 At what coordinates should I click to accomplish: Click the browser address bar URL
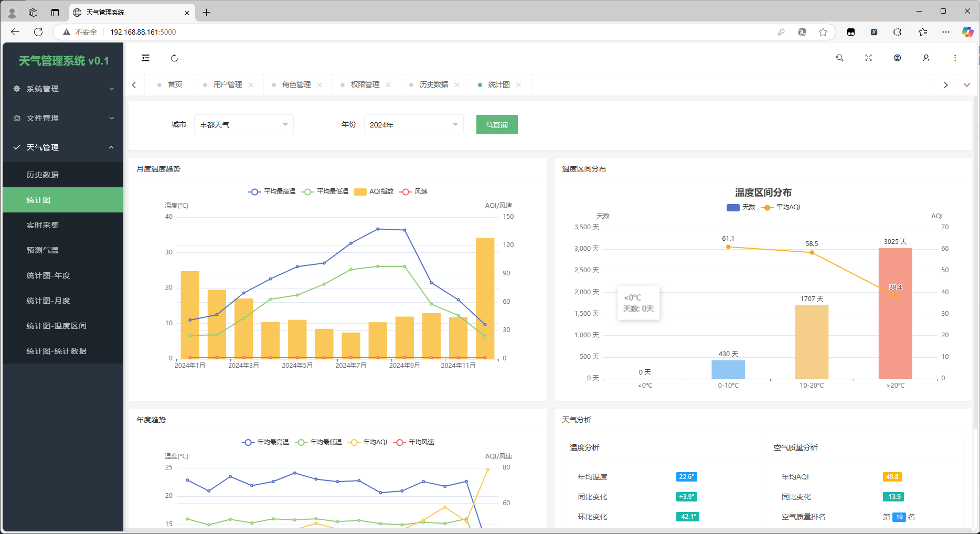point(143,32)
